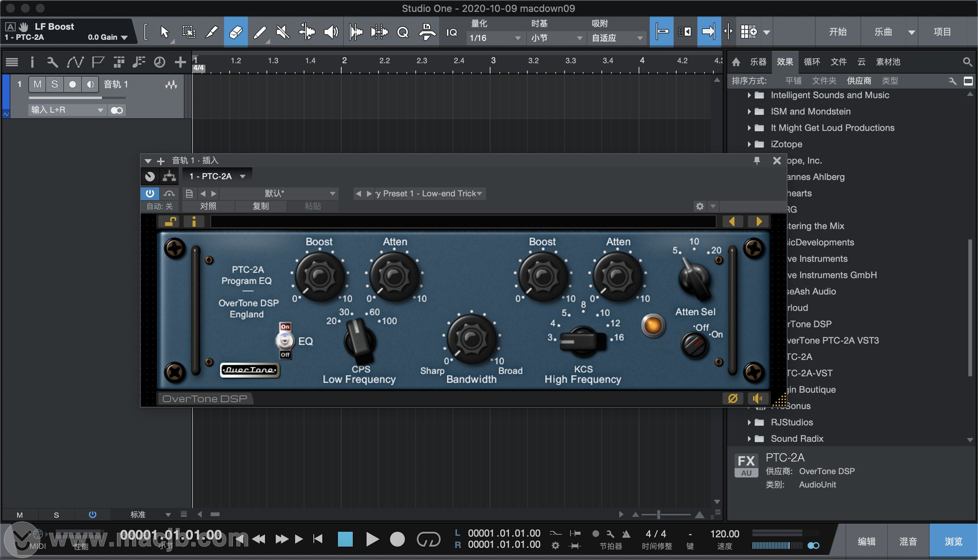
Task: Click transport Record button
Action: coord(397,539)
